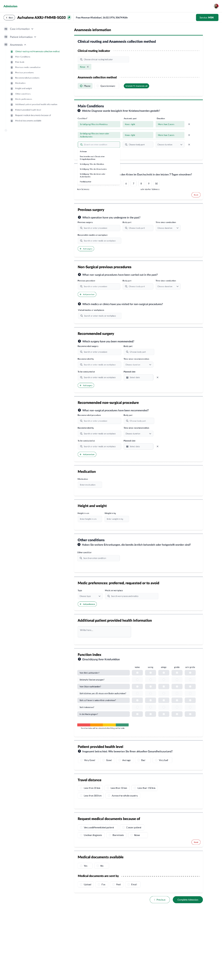Open the Choose type medic preference dropdown
This screenshot has width=222, height=980.
pyautogui.click(x=90, y=596)
